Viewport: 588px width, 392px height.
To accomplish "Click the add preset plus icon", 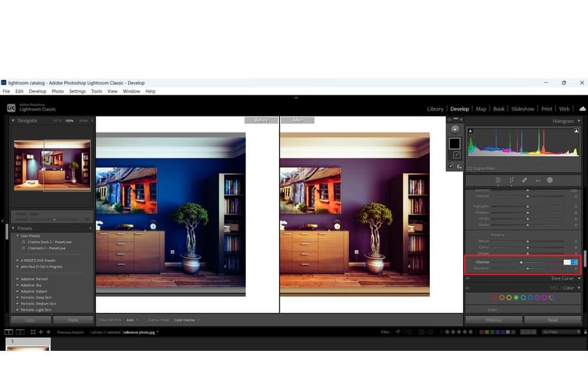I will tap(90, 228).
